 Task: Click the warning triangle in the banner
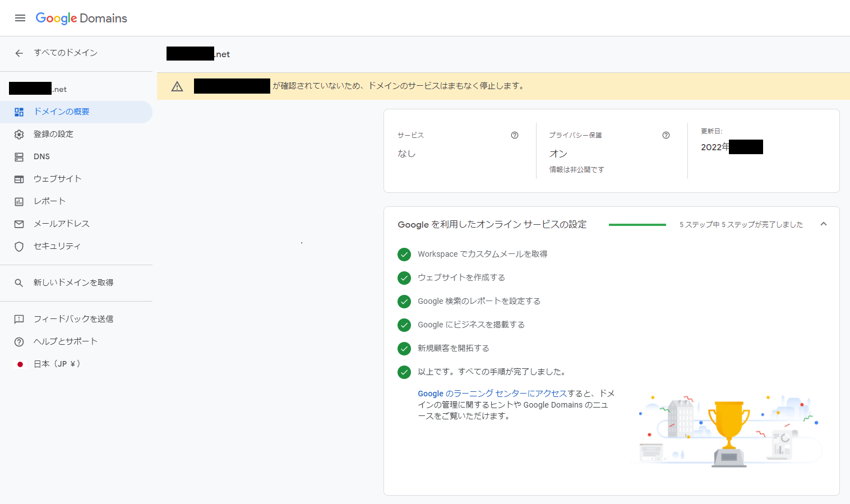177,86
